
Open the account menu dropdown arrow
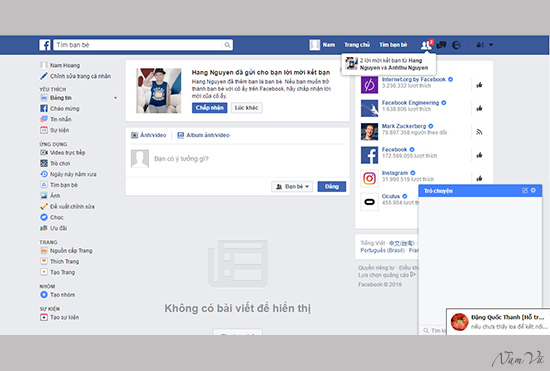[x=491, y=45]
